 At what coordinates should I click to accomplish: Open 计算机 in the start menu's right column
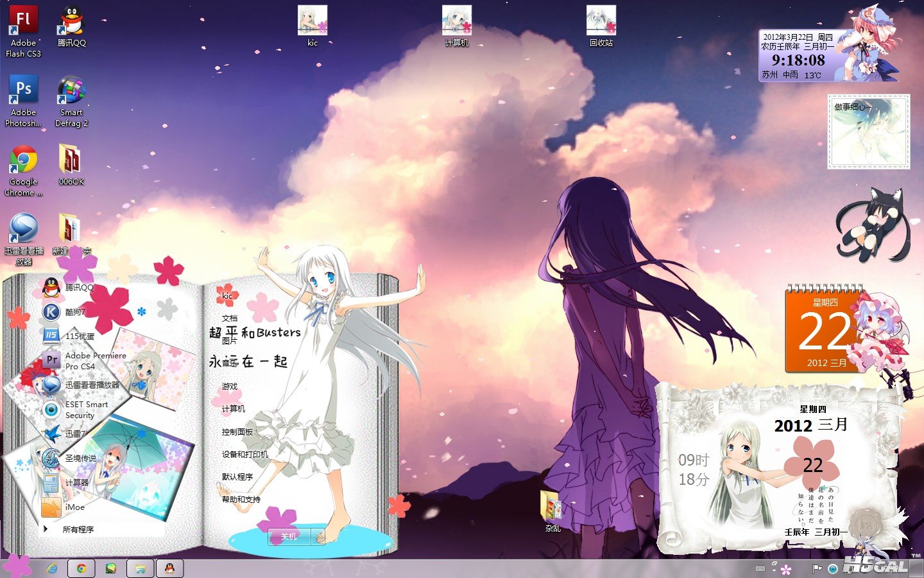(x=234, y=409)
